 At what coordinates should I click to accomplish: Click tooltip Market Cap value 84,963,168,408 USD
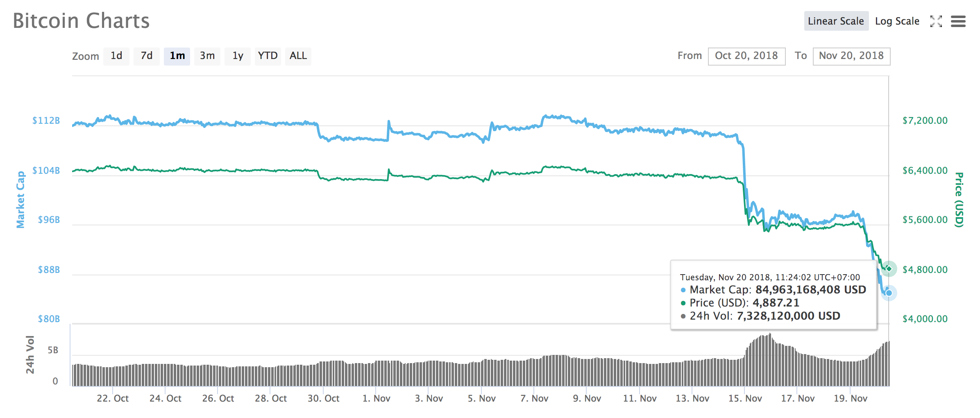pyautogui.click(x=811, y=290)
